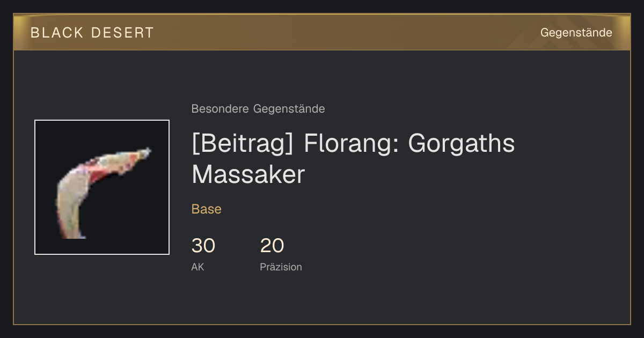Click the precision value 20
The width and height of the screenshot is (644, 338).
point(272,246)
